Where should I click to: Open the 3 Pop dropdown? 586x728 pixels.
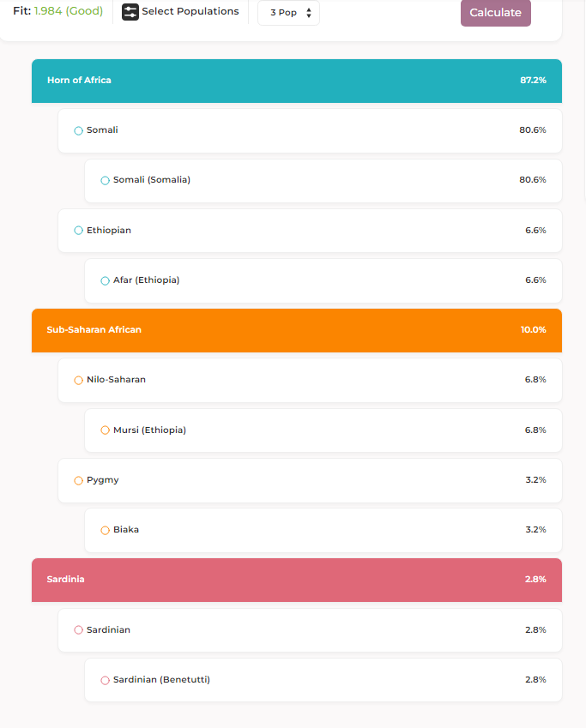[289, 13]
